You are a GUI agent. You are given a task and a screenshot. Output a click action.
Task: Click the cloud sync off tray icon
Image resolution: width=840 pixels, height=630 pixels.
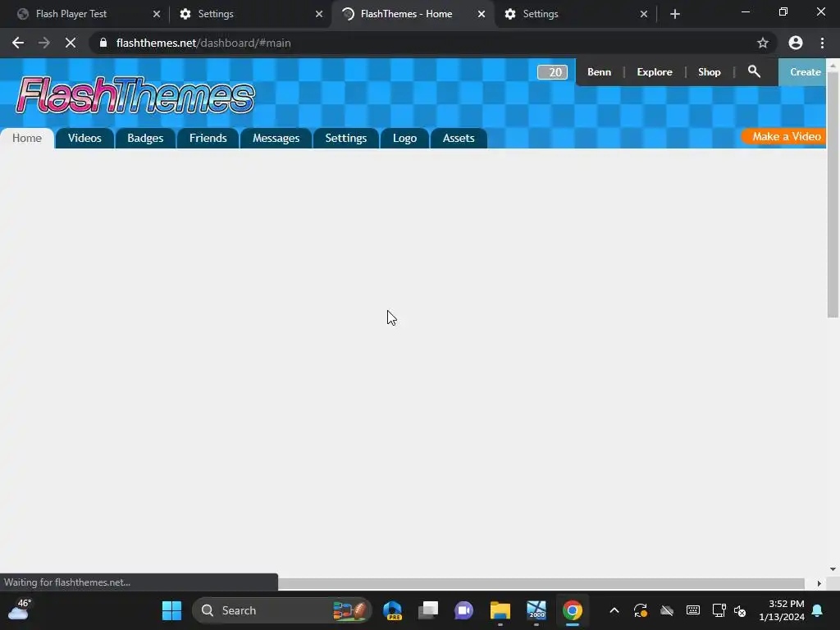666,610
